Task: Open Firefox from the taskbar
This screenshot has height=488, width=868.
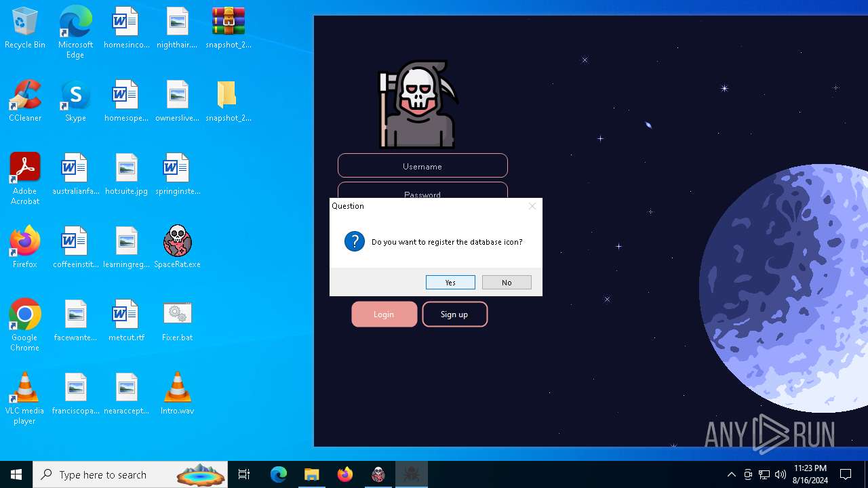Action: (x=345, y=474)
